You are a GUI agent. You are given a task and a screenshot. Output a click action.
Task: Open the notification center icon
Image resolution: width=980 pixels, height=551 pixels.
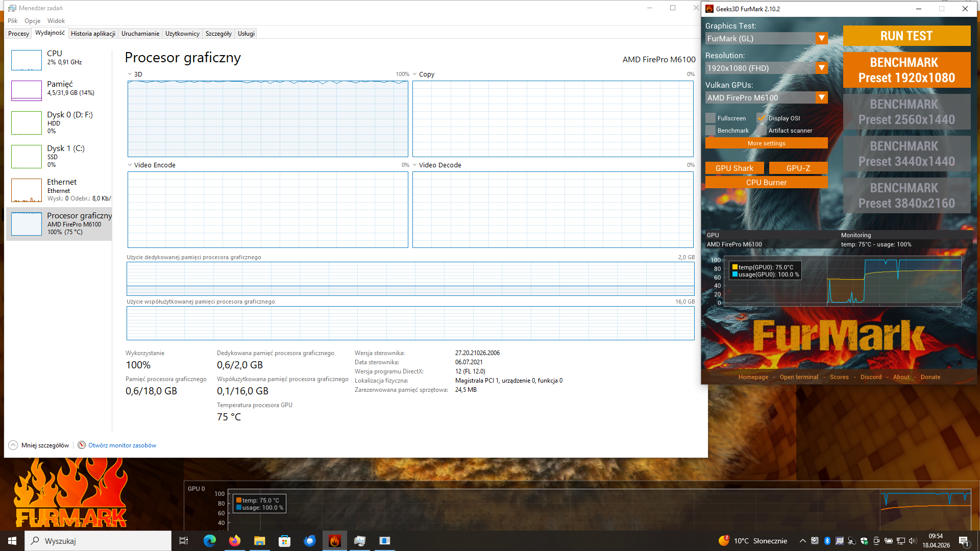(964, 541)
